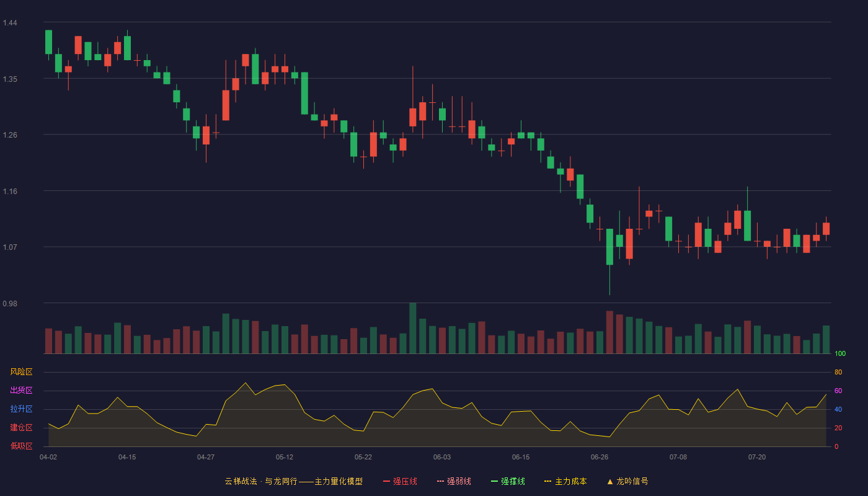Click the 05-12 date label

pyautogui.click(x=285, y=457)
